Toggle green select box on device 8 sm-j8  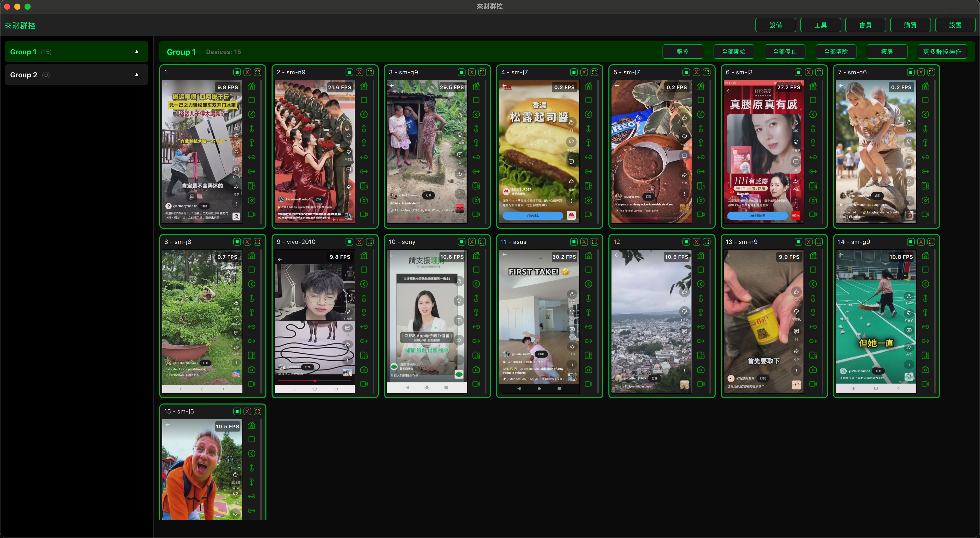(237, 242)
